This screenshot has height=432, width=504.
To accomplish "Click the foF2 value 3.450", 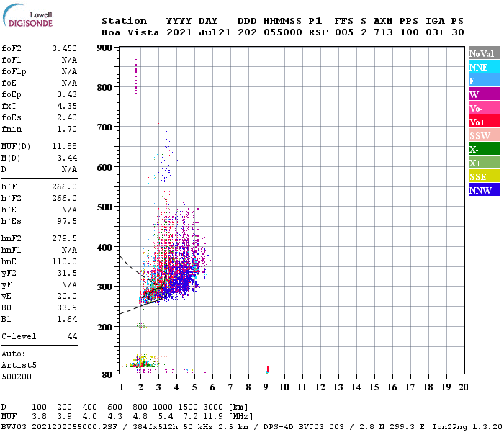I will [x=65, y=48].
